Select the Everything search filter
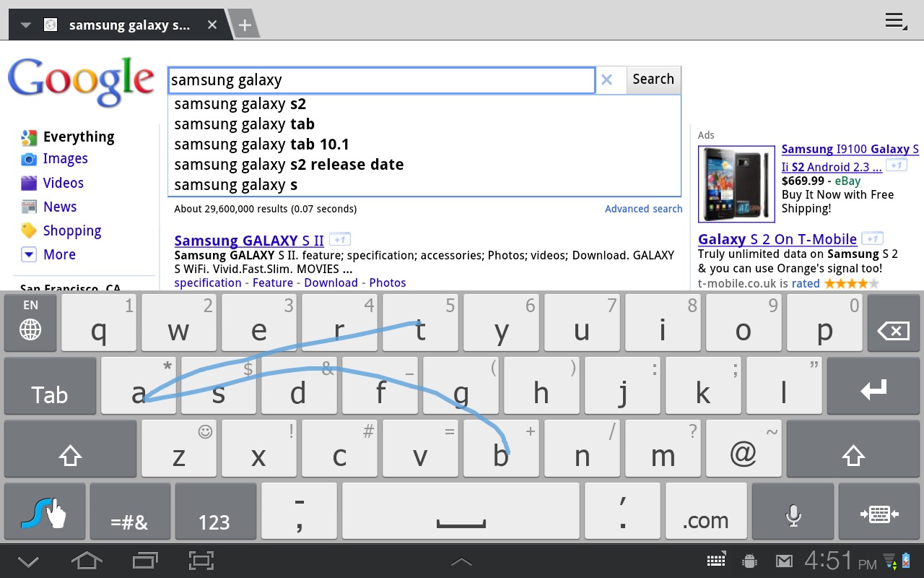Viewport: 924px width, 578px height. pos(79,137)
